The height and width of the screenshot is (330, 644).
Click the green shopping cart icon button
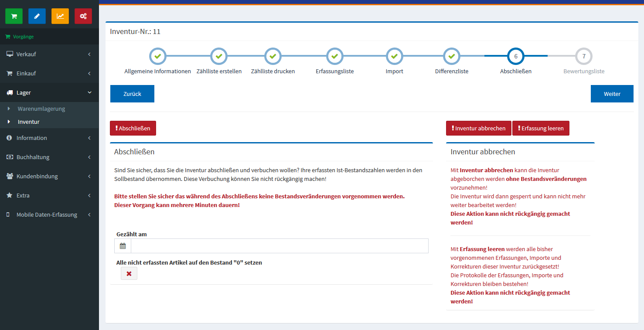point(14,16)
